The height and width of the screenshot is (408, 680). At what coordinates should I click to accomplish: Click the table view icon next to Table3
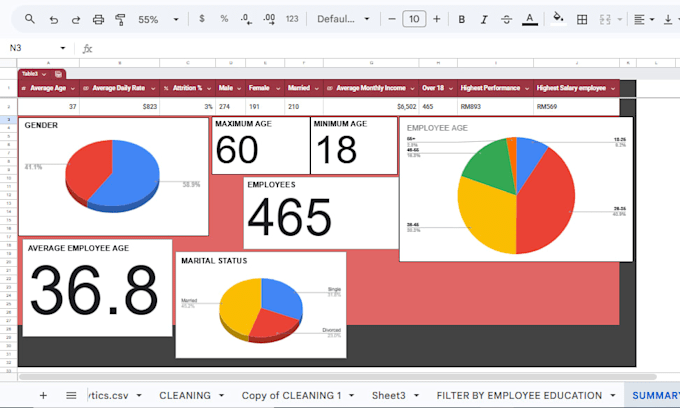pos(58,75)
